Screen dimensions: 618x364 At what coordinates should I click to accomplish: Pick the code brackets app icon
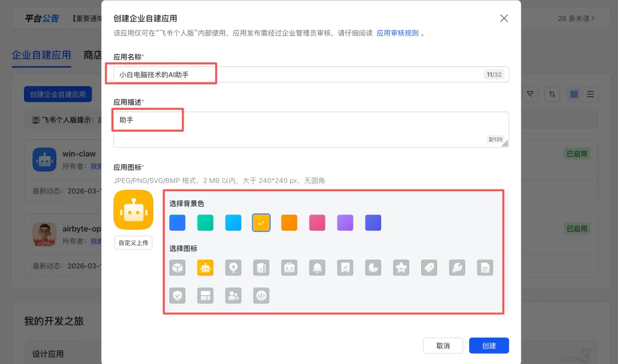tap(261, 295)
